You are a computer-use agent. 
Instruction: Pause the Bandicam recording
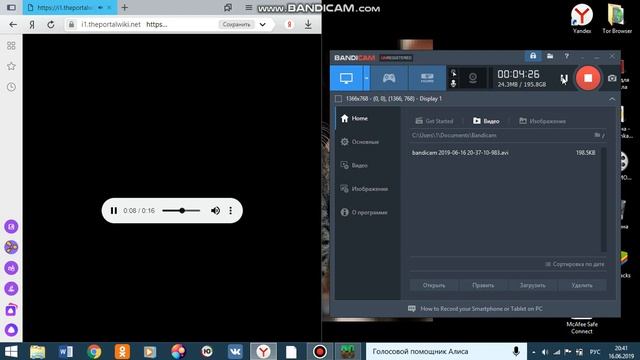(564, 78)
